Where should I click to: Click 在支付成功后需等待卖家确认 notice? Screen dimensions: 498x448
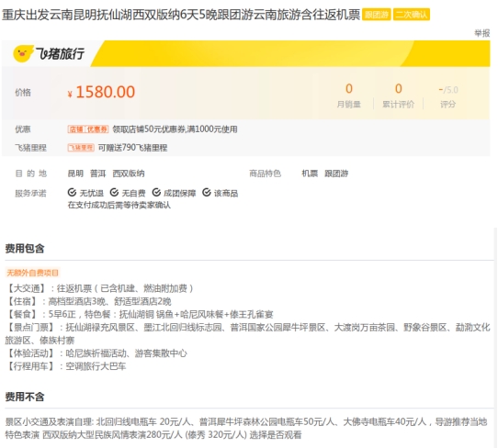[119, 205]
